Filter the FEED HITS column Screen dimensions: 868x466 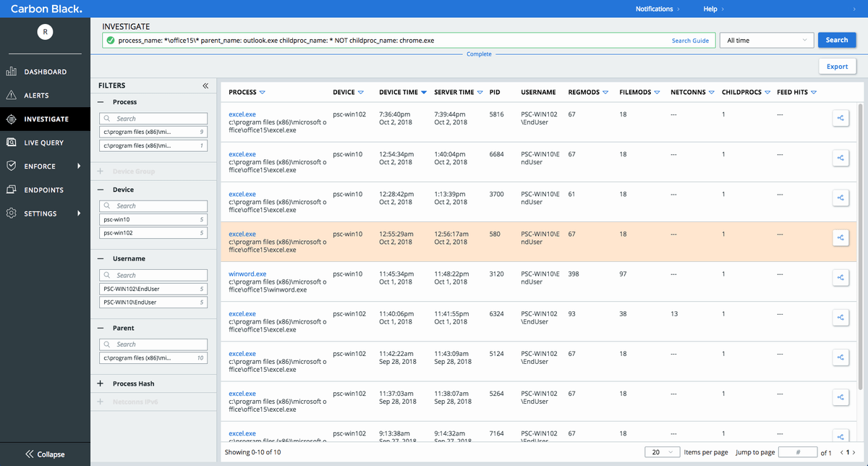[x=814, y=93]
